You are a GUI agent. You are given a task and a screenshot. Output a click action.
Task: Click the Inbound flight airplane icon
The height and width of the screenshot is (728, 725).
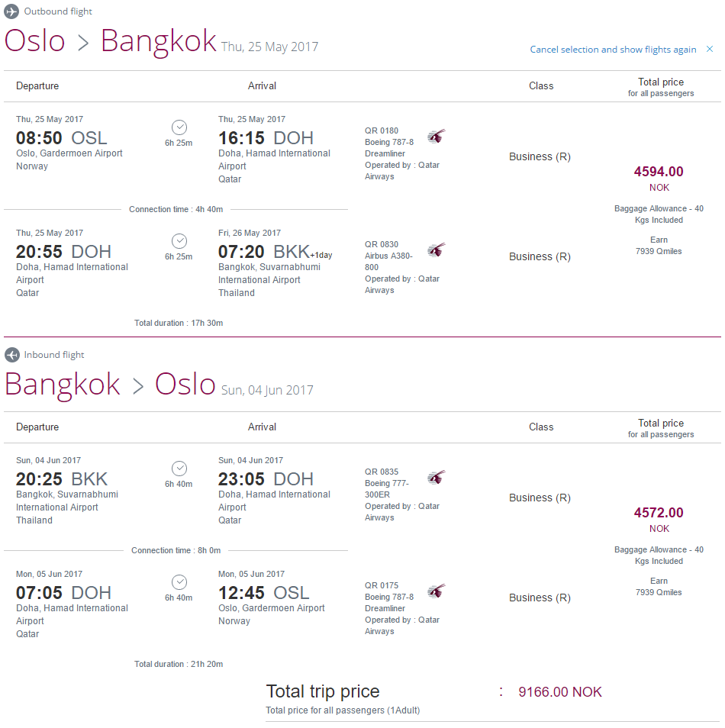coord(11,355)
